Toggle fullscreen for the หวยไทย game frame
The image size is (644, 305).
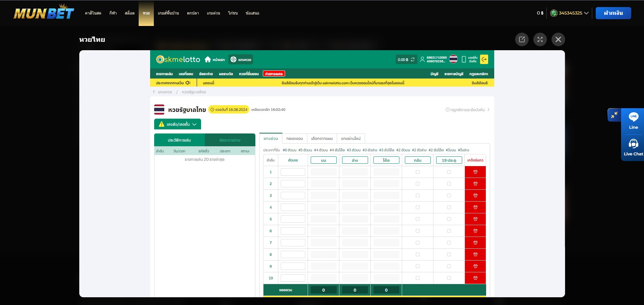pos(540,39)
